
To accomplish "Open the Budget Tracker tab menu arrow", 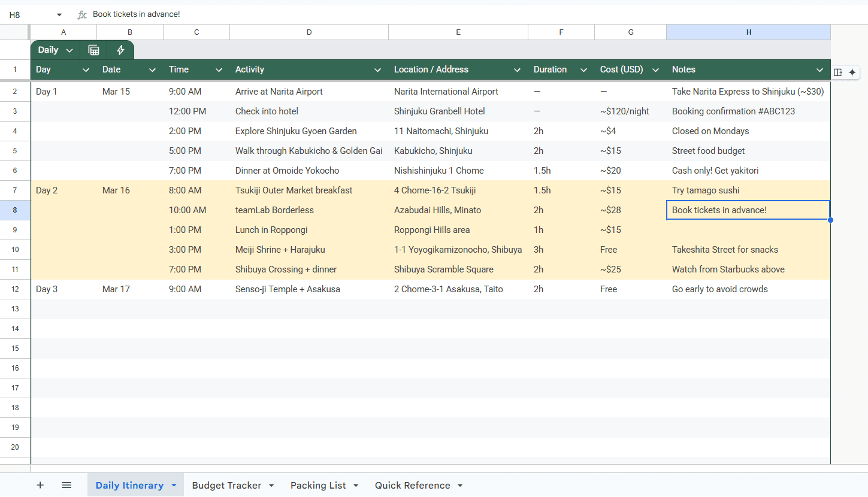I will click(x=271, y=485).
